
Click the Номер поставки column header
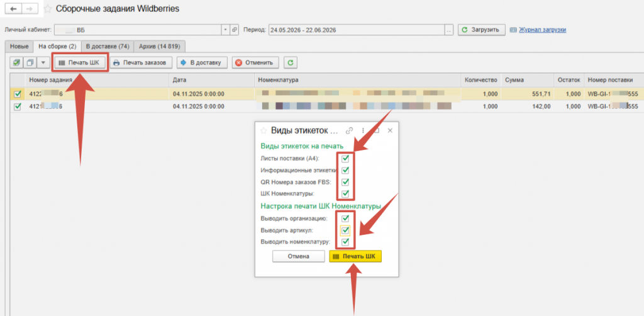click(x=614, y=80)
